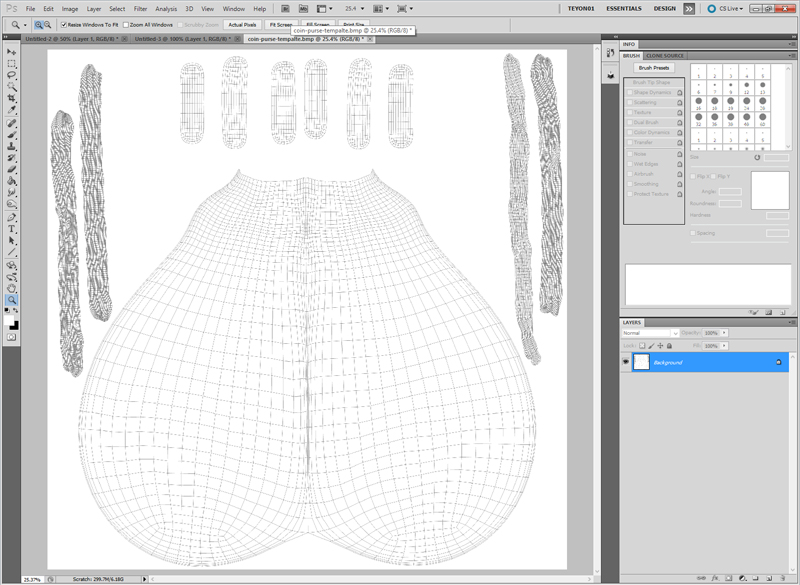Select the Move tool

[x=12, y=51]
